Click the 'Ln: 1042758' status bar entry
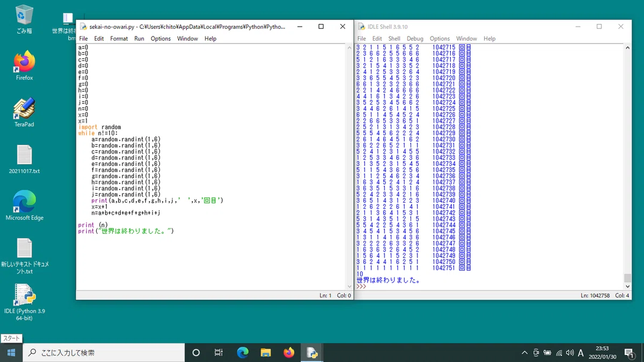644x362 pixels. pos(595,295)
